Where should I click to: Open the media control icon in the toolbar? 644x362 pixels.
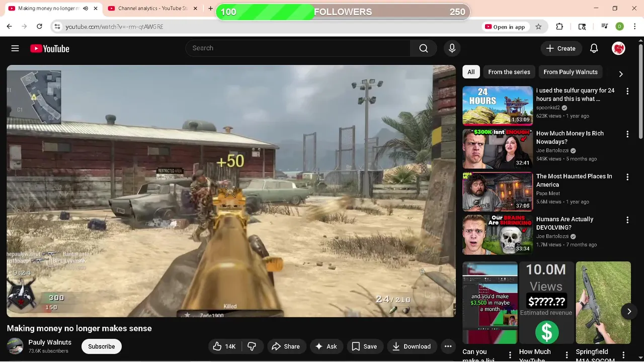pyautogui.click(x=604, y=27)
